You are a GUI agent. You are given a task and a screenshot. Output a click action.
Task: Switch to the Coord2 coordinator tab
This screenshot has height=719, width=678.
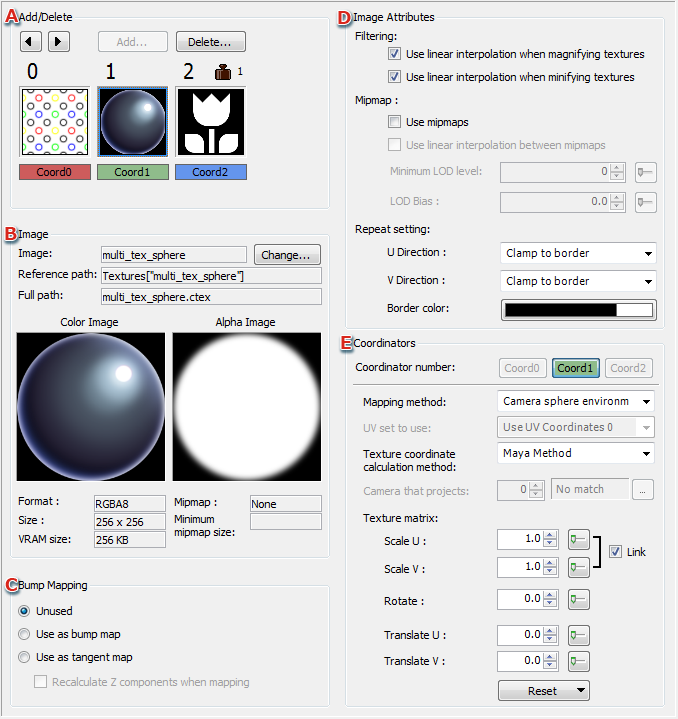(x=629, y=368)
